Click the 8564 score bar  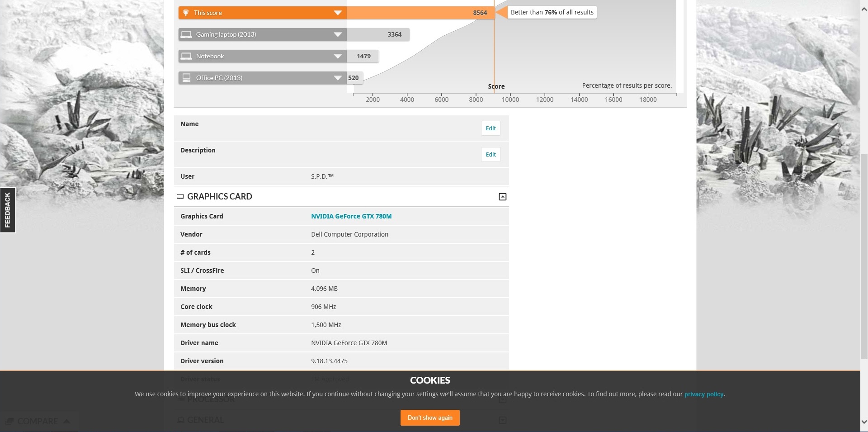(420, 13)
